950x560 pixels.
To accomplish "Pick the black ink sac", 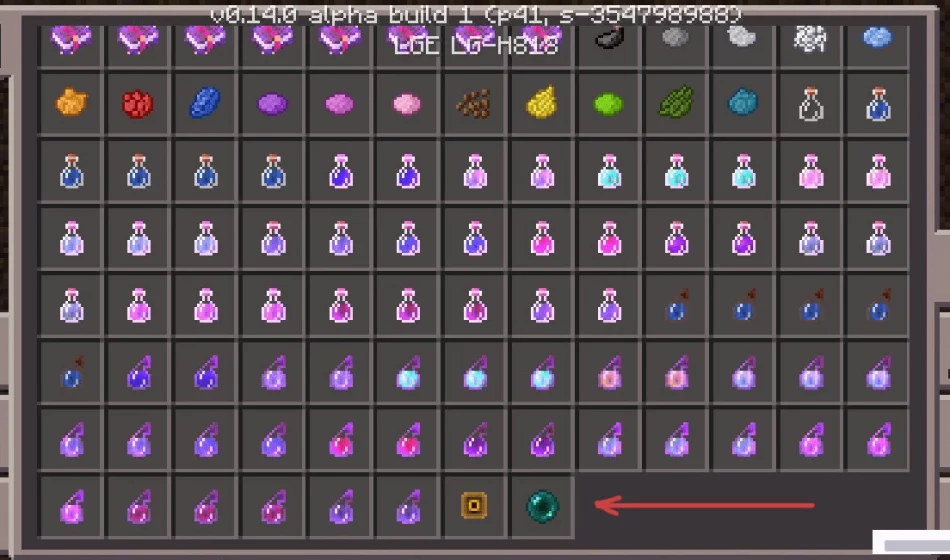I will [x=610, y=38].
